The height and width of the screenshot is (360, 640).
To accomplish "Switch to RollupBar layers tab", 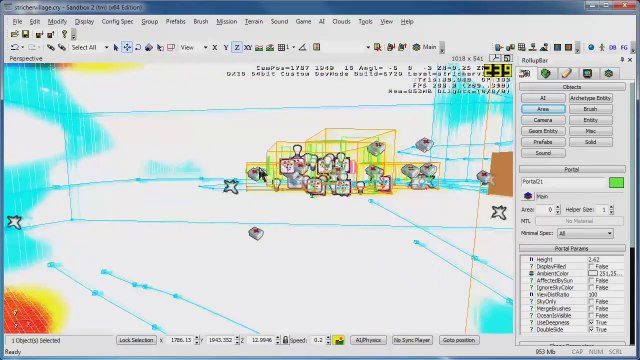I will click(609, 73).
